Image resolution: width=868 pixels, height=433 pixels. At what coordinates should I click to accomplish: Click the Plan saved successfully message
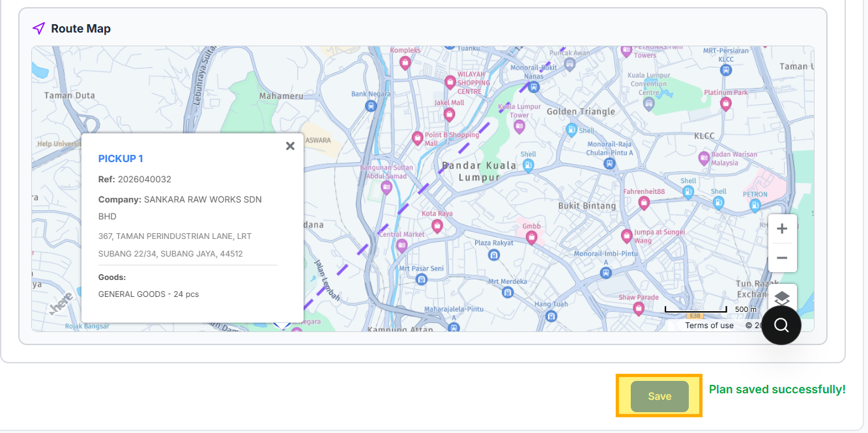point(777,389)
